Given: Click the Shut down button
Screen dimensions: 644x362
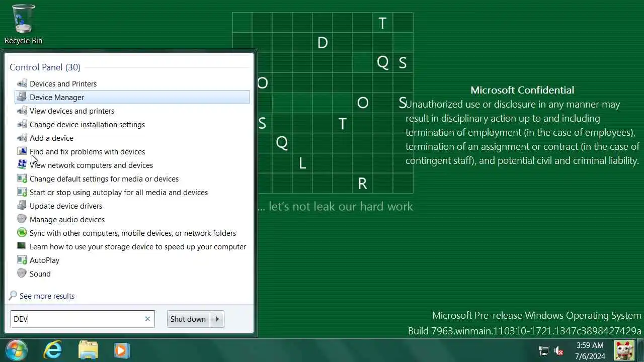Looking at the screenshot, I should pyautogui.click(x=188, y=319).
